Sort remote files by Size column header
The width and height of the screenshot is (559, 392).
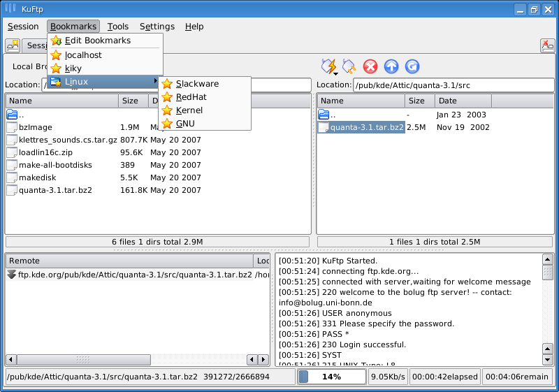[420, 101]
